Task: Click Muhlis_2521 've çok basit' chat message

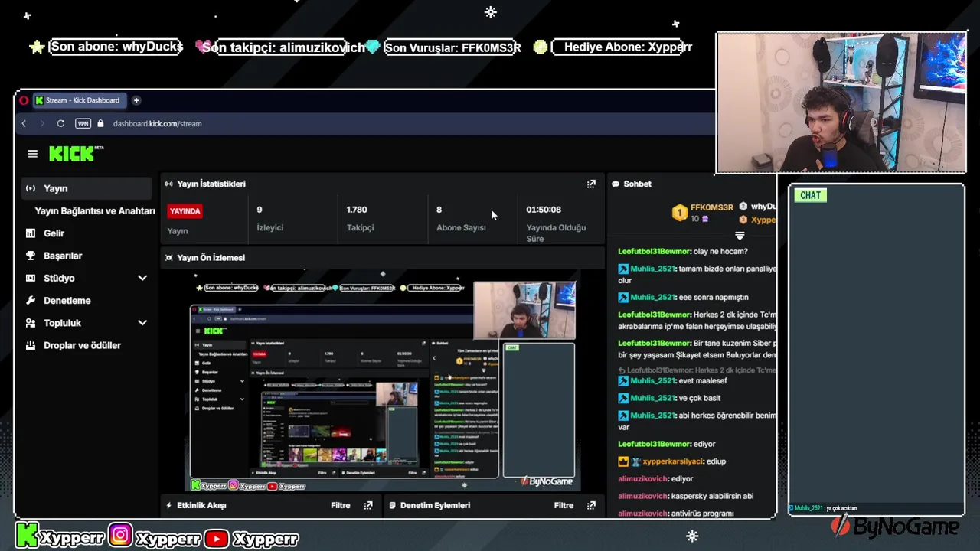Action: [669, 398]
